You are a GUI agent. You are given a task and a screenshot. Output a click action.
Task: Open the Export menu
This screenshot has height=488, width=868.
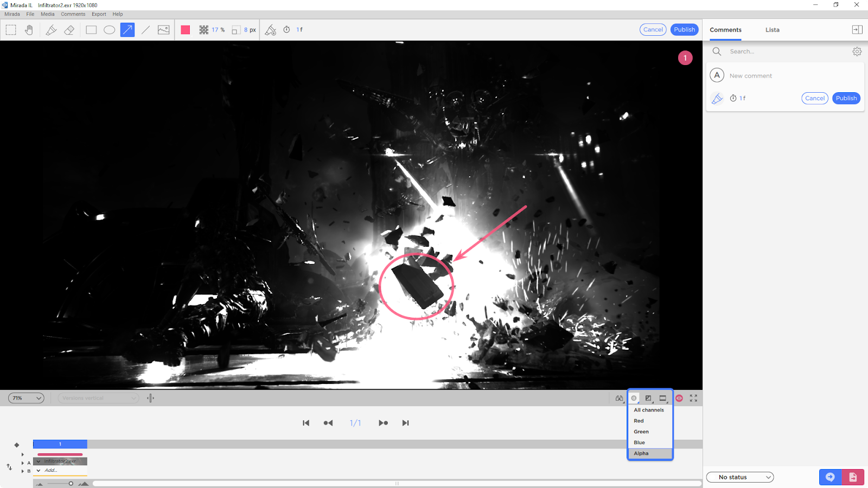(99, 14)
